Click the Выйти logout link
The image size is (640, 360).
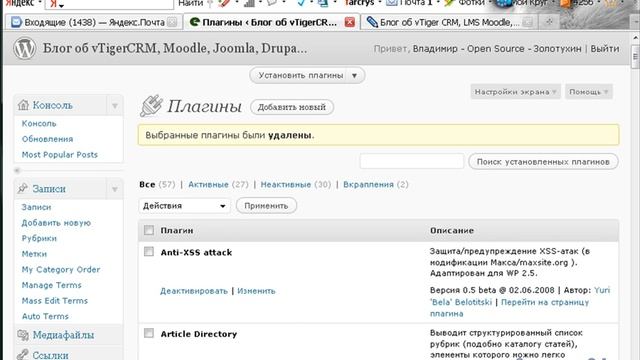[605, 49]
